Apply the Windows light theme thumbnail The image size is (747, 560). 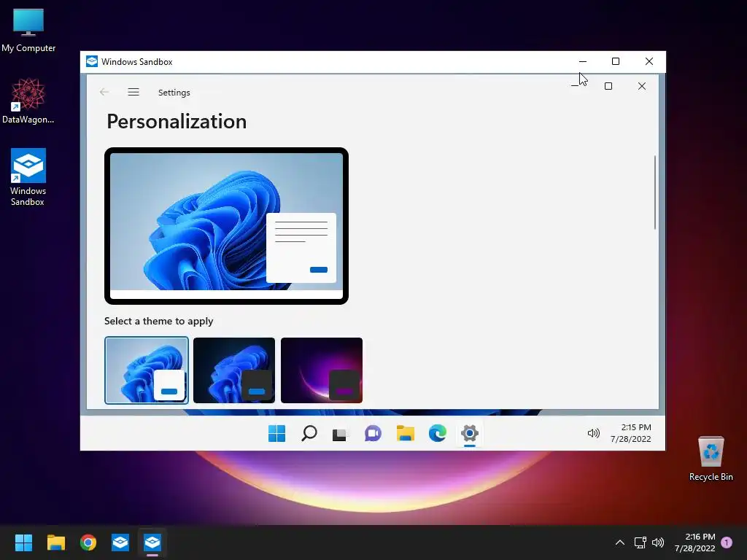point(147,370)
